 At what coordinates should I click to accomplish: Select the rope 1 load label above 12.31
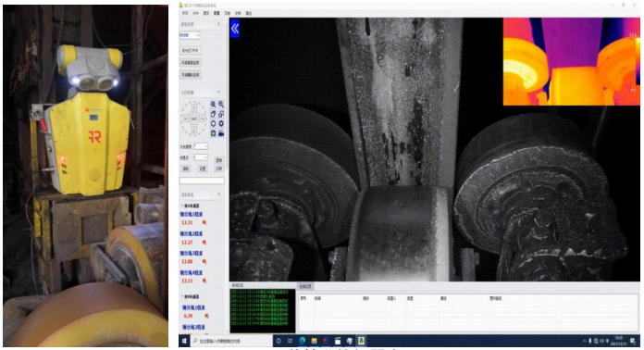191,214
